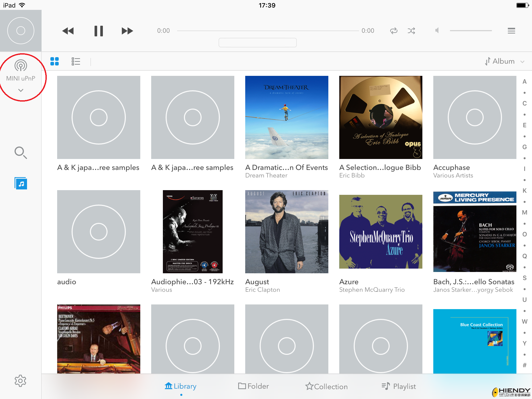The image size is (532, 399).
Task: Jump to letter W in index
Action: point(524,322)
